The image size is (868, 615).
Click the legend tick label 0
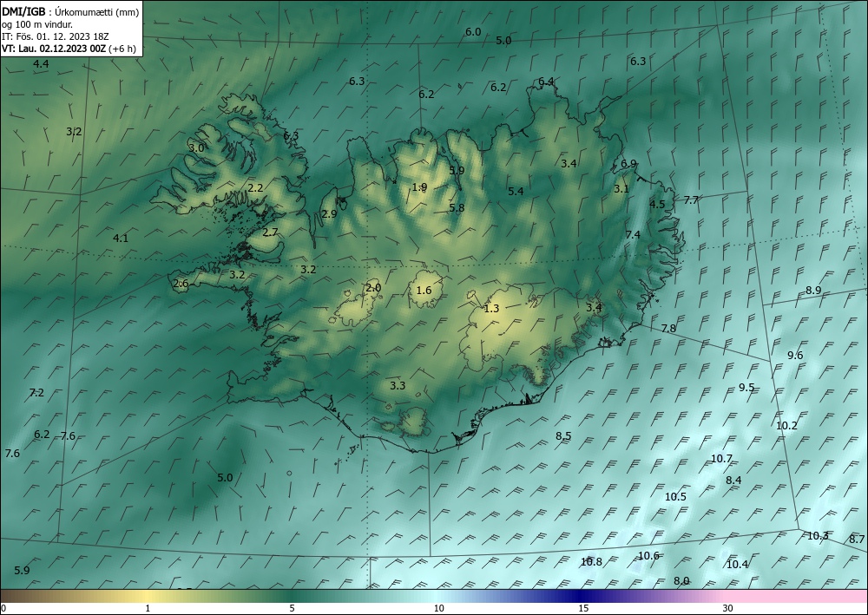tap(3, 609)
